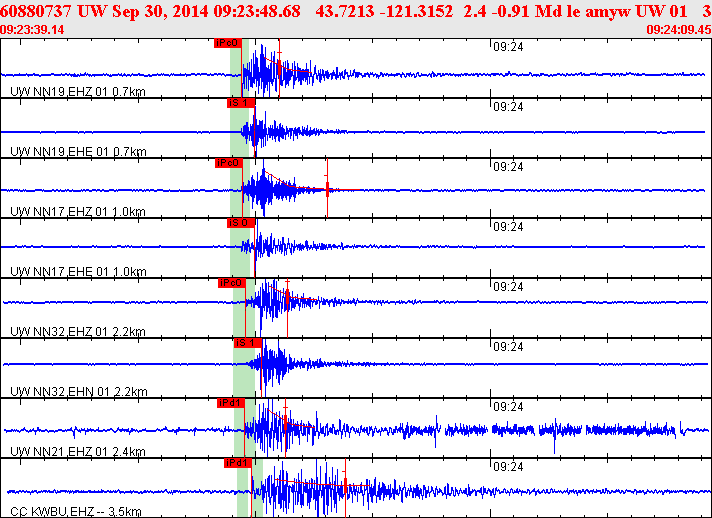712x518 pixels.
Task: Click the window end time 09:24:09.45
Action: 679,30
